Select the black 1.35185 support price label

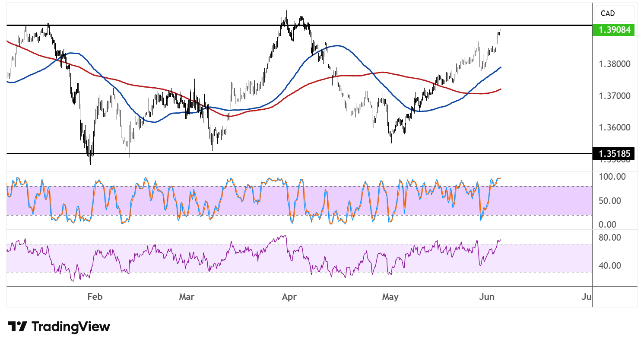tap(614, 153)
